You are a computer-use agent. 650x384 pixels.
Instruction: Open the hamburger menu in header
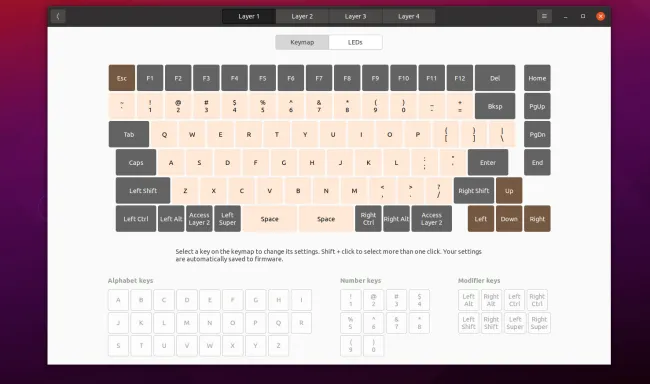[544, 16]
